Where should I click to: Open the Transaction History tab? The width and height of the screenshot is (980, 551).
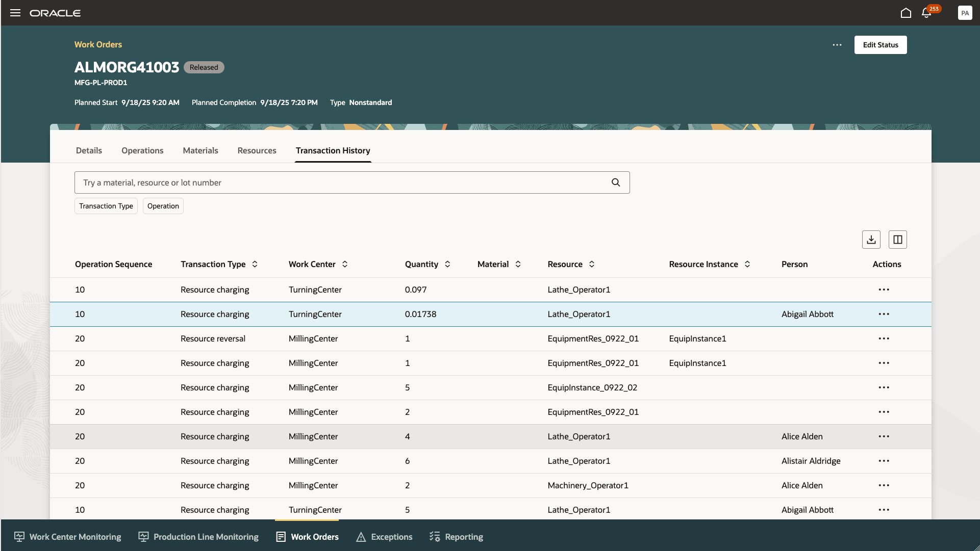point(333,150)
